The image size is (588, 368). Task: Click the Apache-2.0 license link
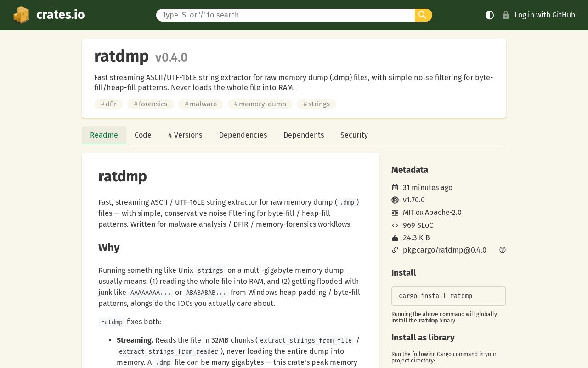(x=443, y=213)
